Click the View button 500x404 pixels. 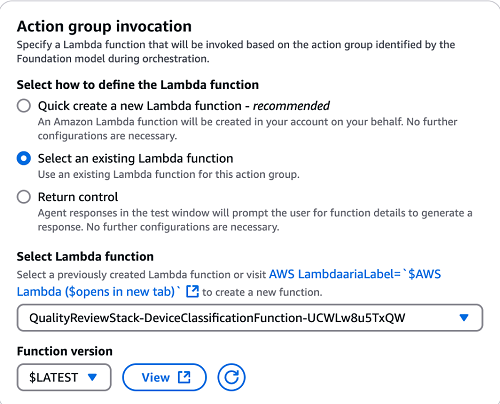point(164,377)
